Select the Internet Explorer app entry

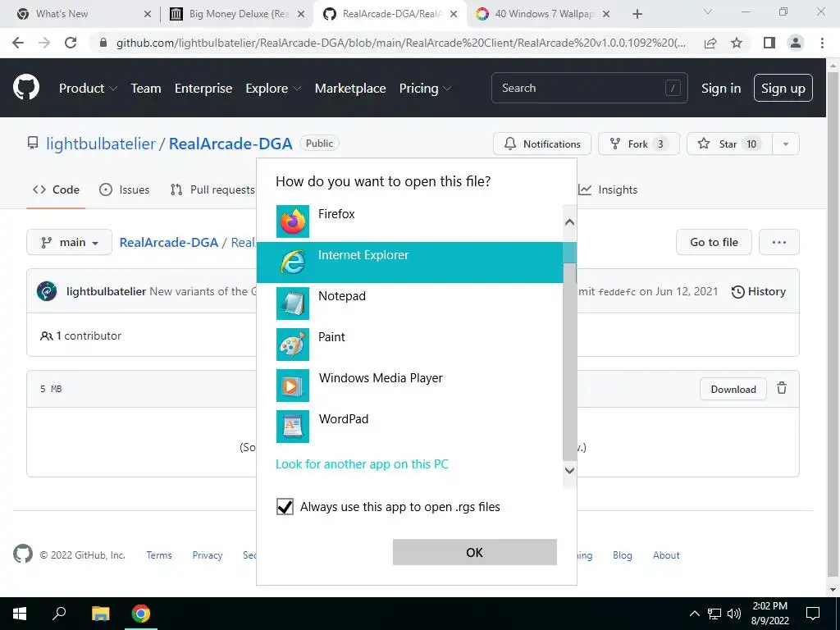click(x=410, y=262)
